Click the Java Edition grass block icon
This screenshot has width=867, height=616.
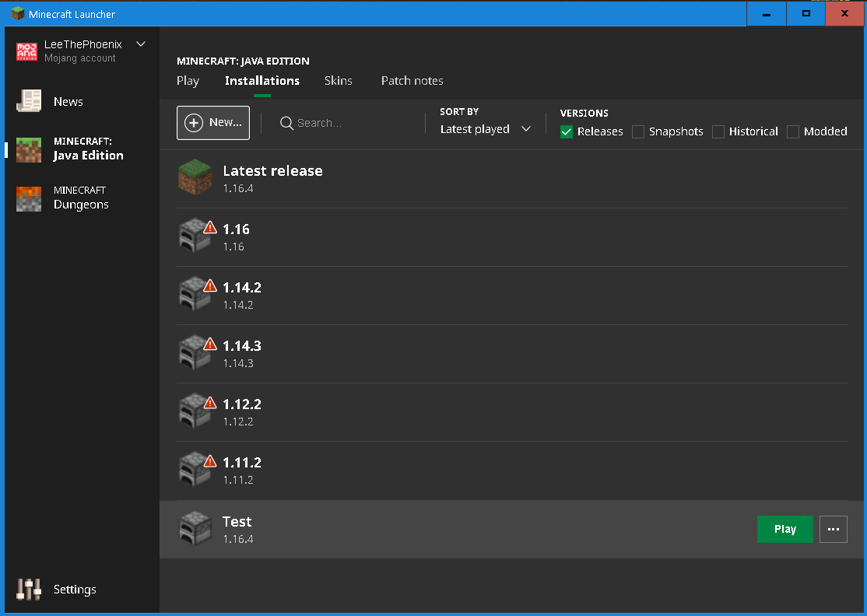point(29,149)
